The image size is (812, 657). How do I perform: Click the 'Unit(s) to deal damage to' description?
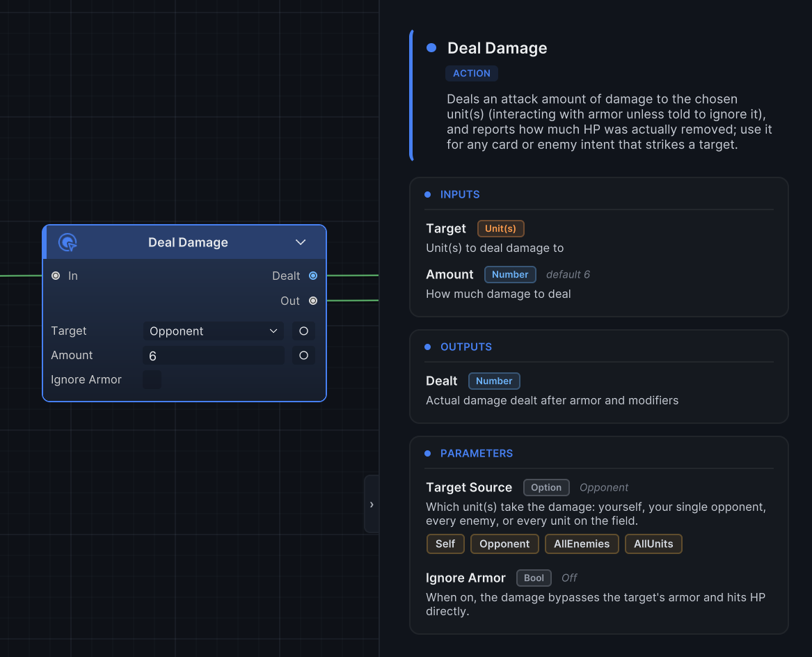click(495, 248)
